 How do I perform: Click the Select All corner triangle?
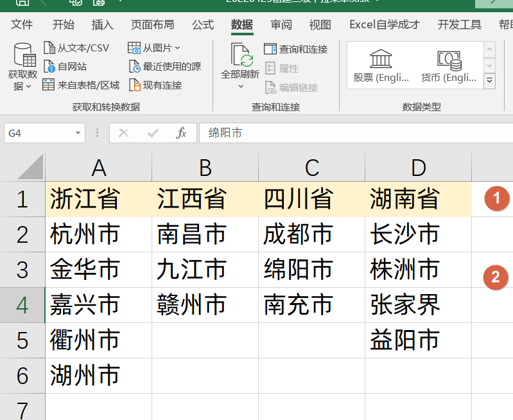30,166
